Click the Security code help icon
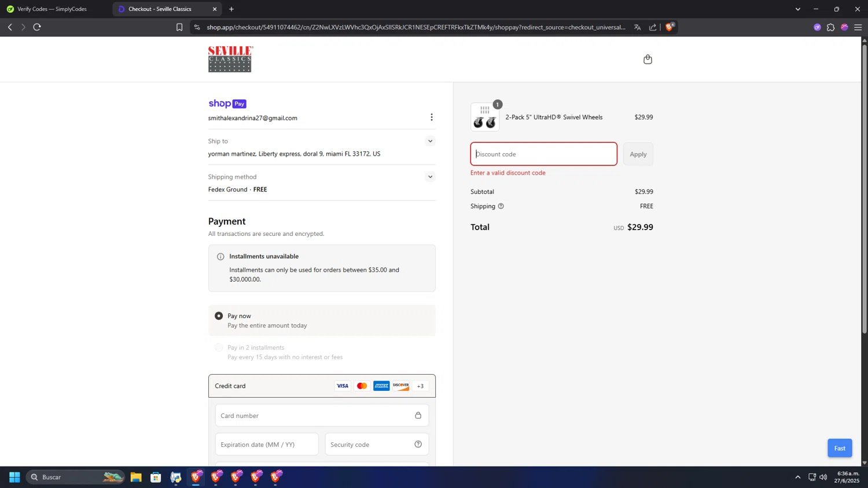868x488 pixels. 418,444
